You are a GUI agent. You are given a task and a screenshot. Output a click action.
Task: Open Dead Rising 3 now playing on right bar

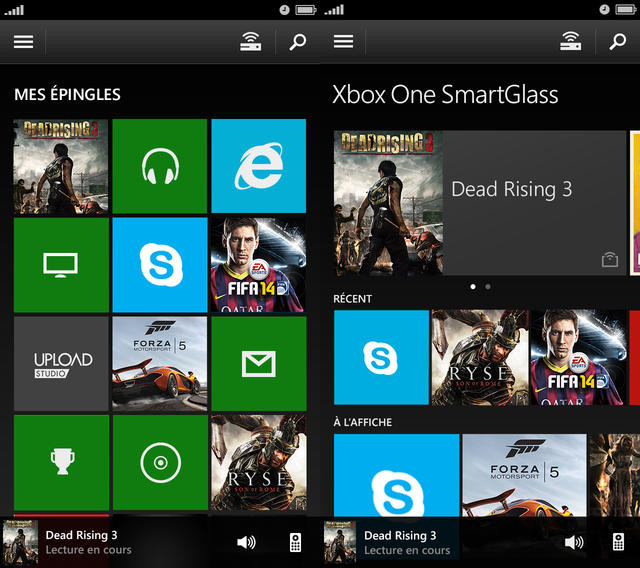point(407,542)
